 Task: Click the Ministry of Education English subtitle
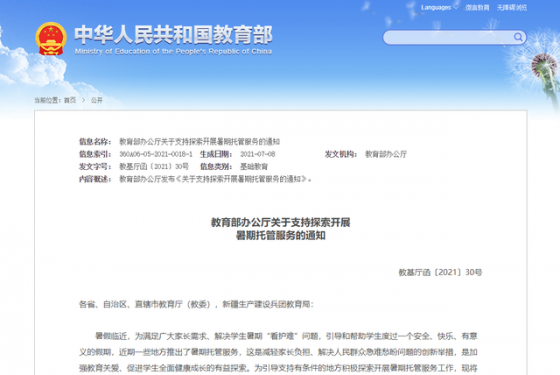pyautogui.click(x=173, y=51)
